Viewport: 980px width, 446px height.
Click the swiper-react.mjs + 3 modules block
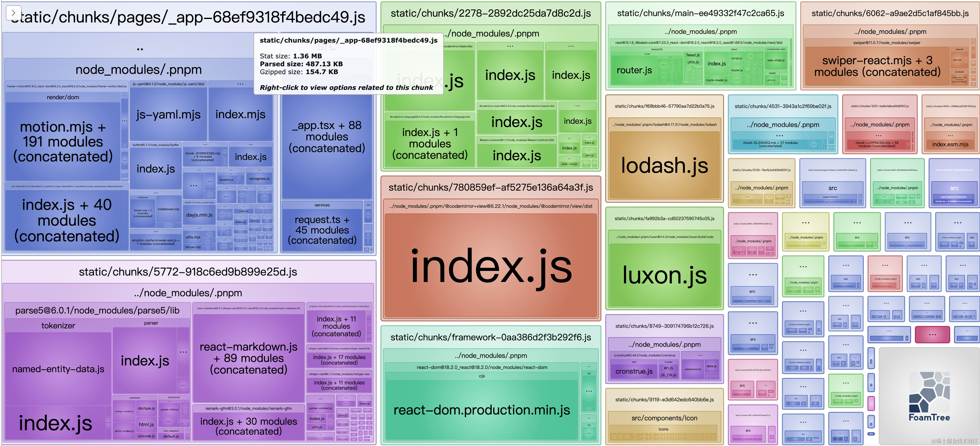877,66
